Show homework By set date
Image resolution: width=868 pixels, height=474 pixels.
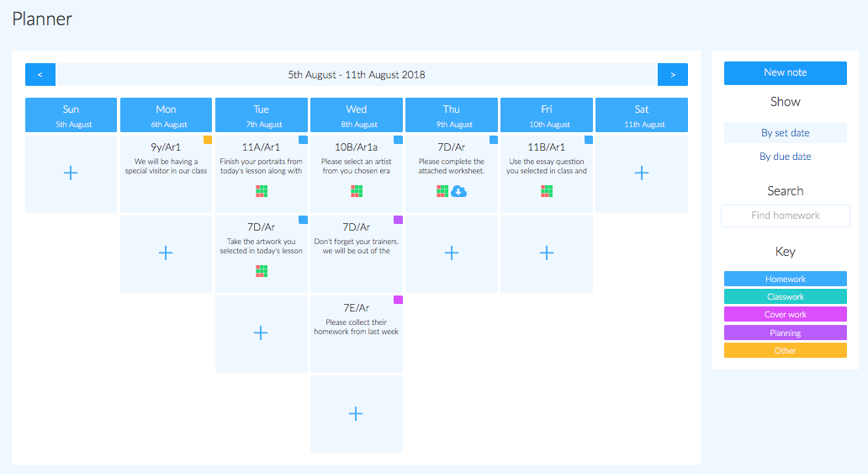(785, 132)
